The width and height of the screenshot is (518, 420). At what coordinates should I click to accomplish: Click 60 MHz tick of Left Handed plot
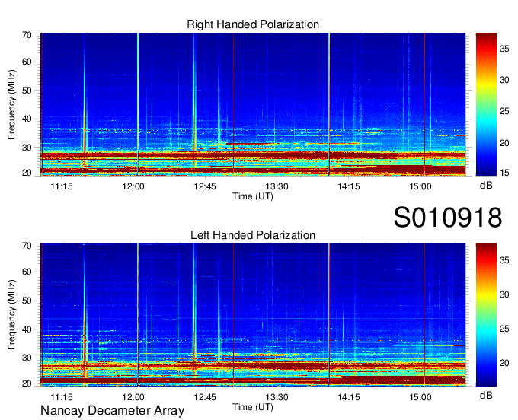tap(27, 272)
